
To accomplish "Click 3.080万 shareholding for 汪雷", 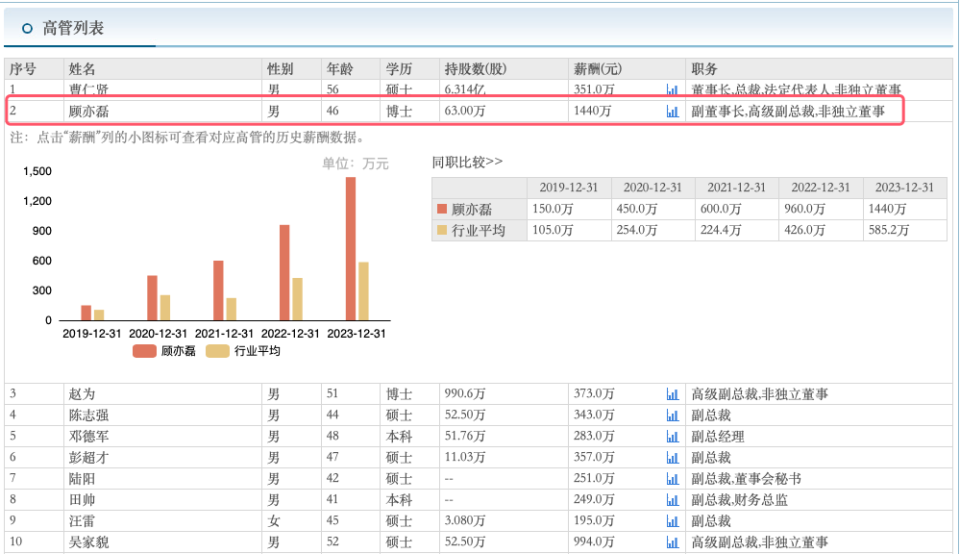I will (465, 521).
